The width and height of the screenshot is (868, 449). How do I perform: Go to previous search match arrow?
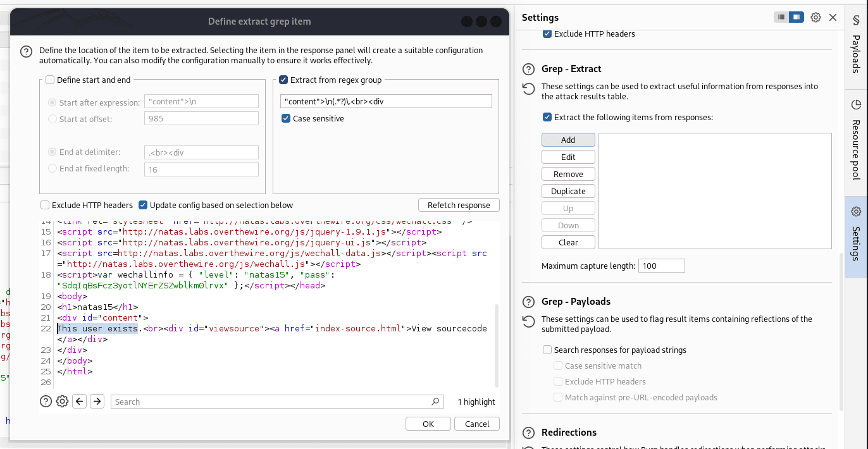tap(79, 402)
